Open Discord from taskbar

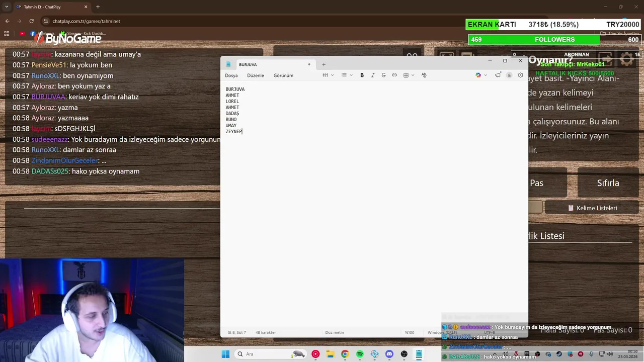click(389, 354)
